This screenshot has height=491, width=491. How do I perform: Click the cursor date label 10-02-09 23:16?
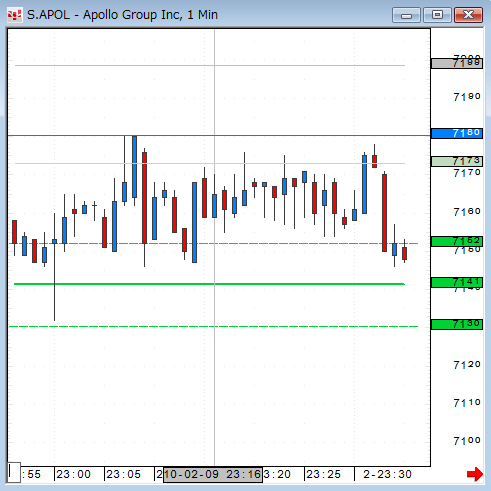pos(213,474)
